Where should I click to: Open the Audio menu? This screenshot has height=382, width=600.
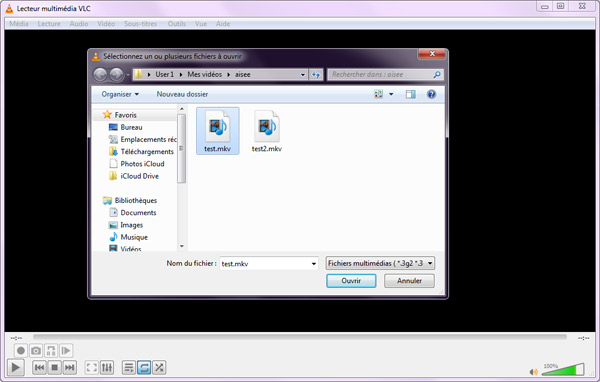(79, 24)
